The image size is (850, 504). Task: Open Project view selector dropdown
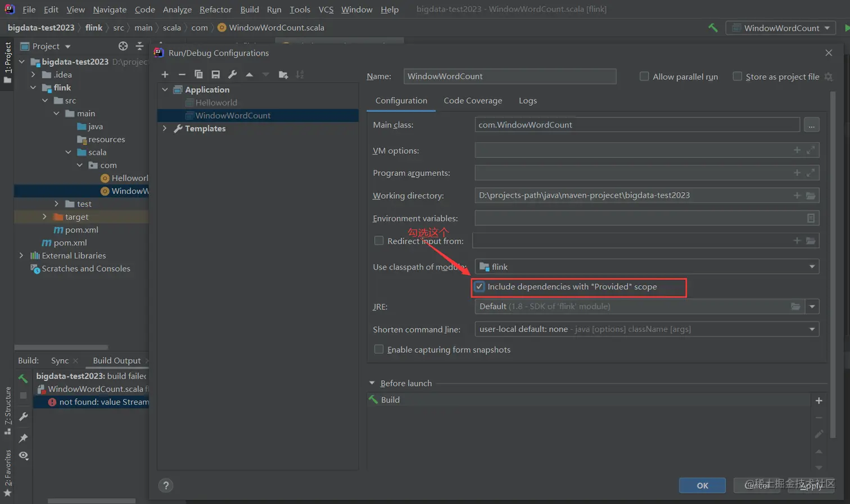(46, 46)
